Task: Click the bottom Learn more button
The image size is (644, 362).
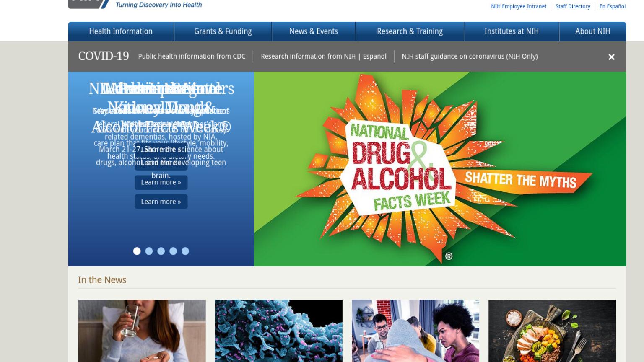Action: [x=161, y=202]
